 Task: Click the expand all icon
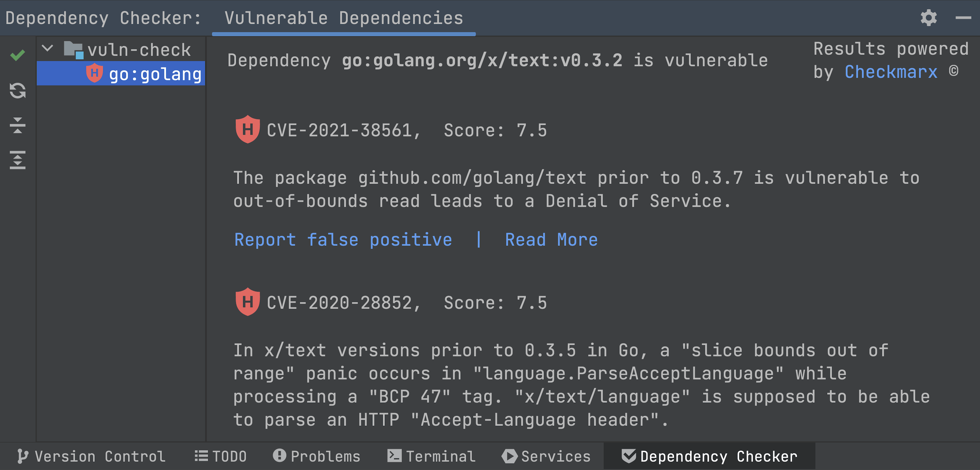coord(18,160)
